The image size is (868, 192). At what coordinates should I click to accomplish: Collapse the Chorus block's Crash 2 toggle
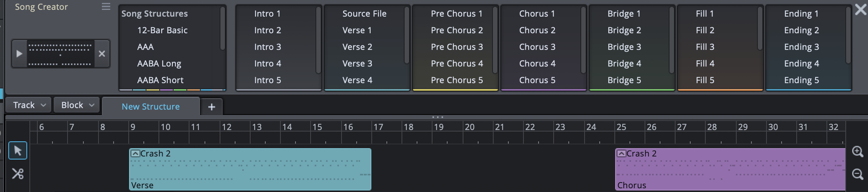point(621,153)
